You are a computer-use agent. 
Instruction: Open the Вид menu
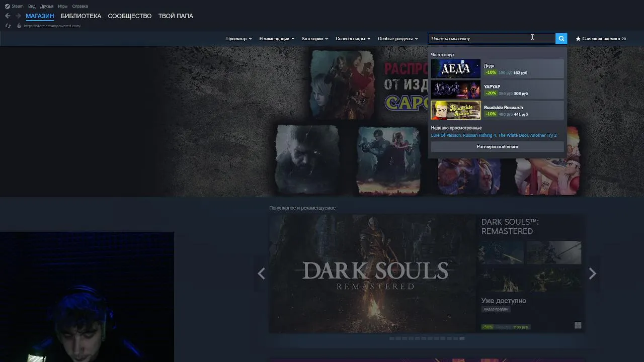(32, 6)
